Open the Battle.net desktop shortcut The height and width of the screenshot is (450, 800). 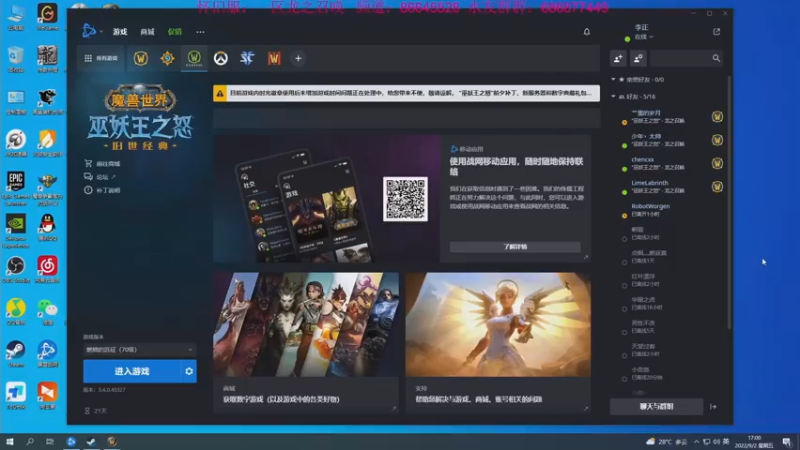coord(47,355)
